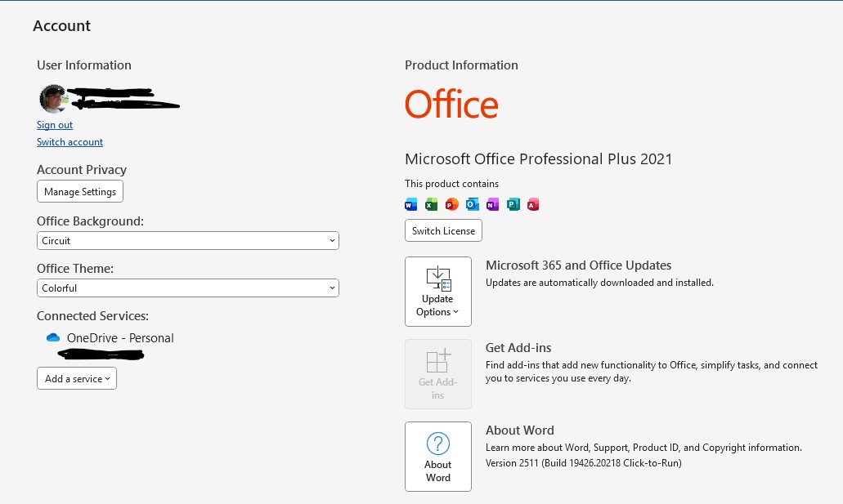Click the Version 2511 build text
Image resolution: width=843 pixels, height=504 pixels.
tap(583, 462)
